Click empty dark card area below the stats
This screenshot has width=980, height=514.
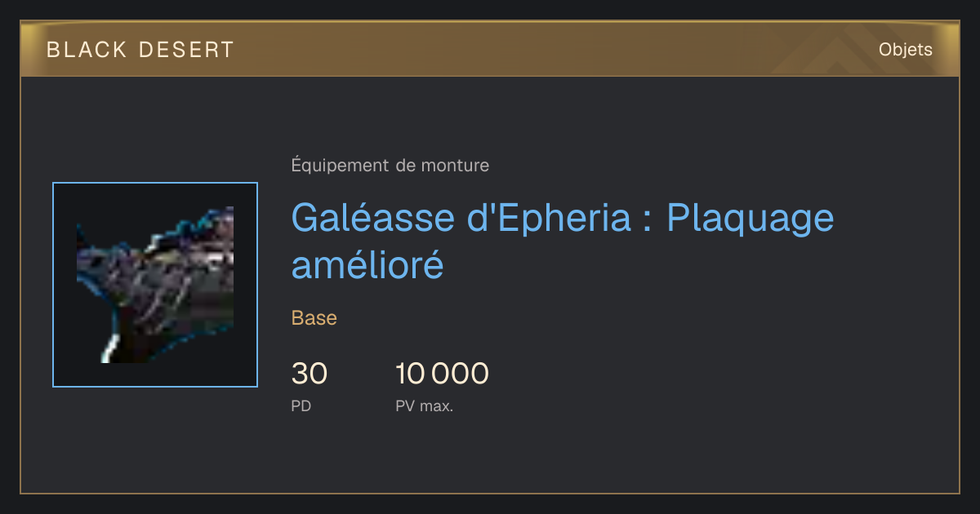[572, 457]
